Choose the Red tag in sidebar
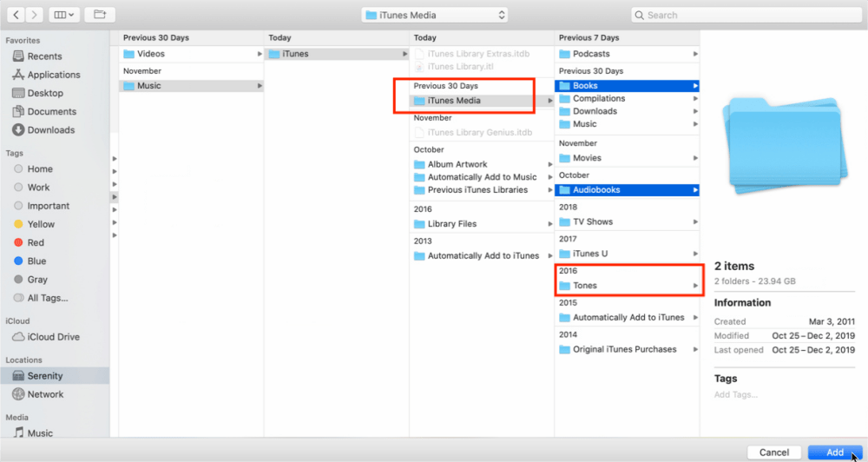This screenshot has width=868, height=462. pos(36,243)
